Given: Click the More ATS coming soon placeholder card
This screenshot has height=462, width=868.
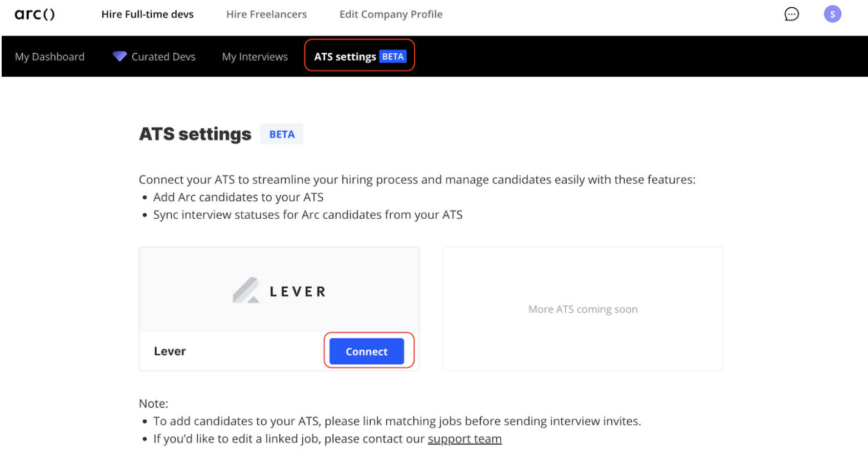Looking at the screenshot, I should [x=582, y=309].
